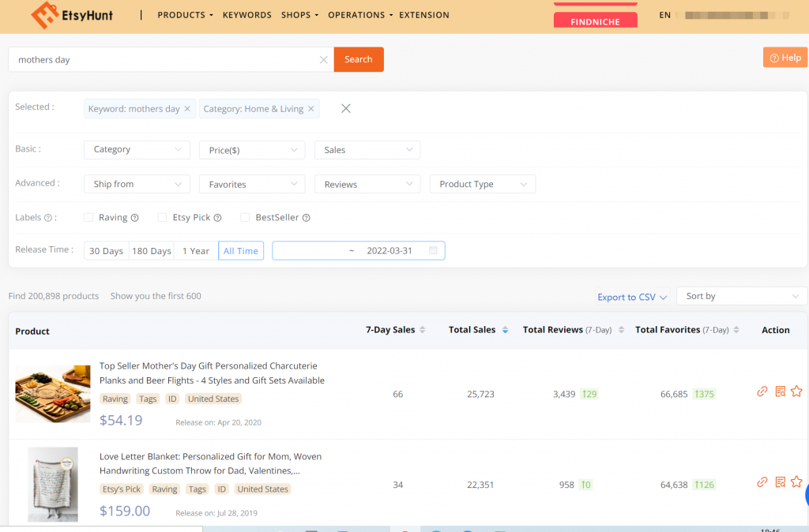Click the EtsyHunt logo icon

(44, 15)
